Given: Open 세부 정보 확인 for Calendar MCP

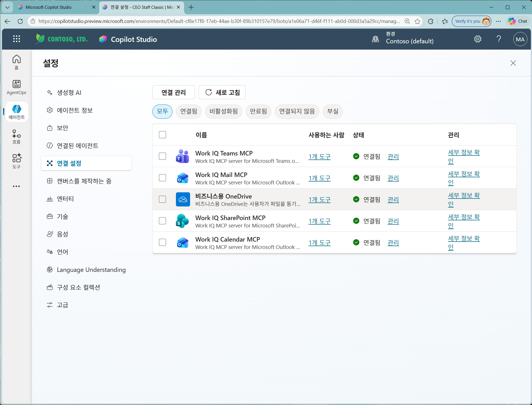Looking at the screenshot, I should (x=464, y=242).
